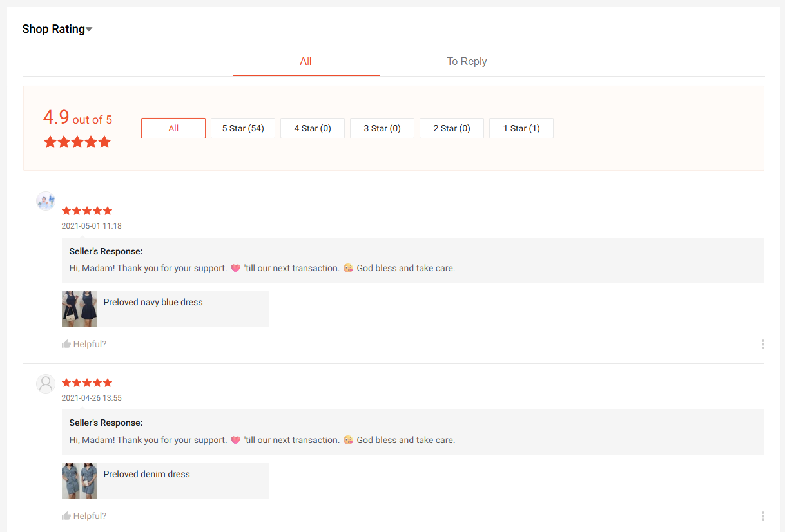Filter reviews by 1 Star (1)
The image size is (785, 532).
pos(521,128)
